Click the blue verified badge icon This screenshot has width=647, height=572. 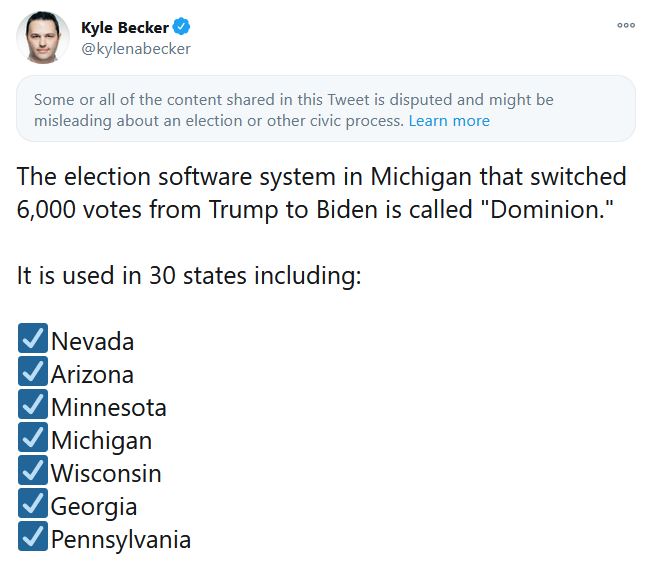click(x=181, y=26)
